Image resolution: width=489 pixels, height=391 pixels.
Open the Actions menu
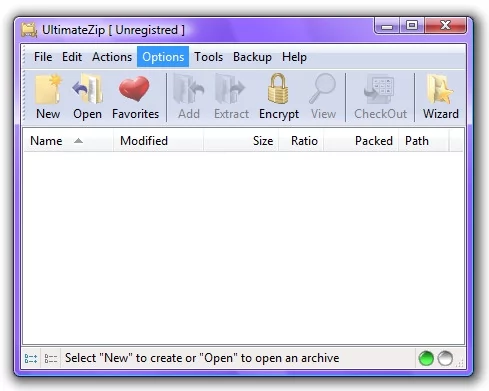pos(112,57)
